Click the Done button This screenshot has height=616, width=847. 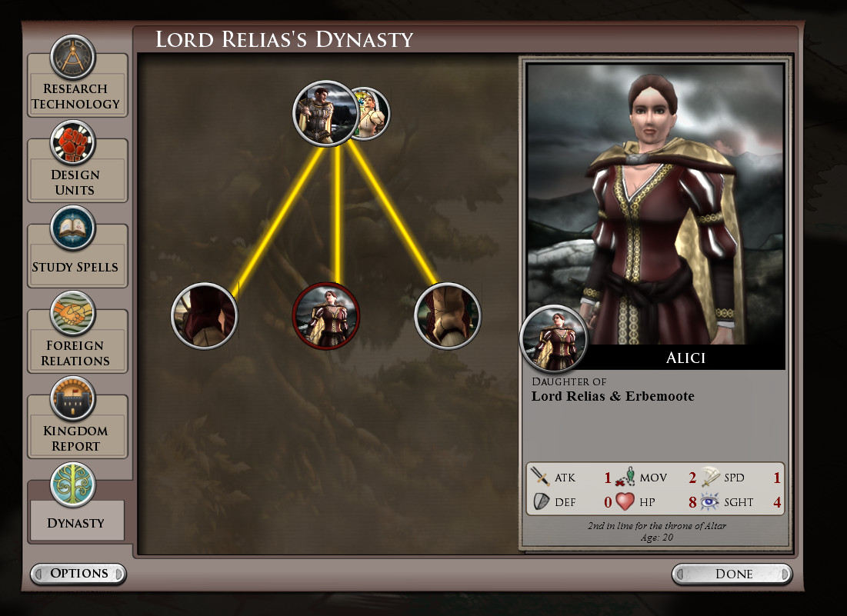tap(732, 574)
